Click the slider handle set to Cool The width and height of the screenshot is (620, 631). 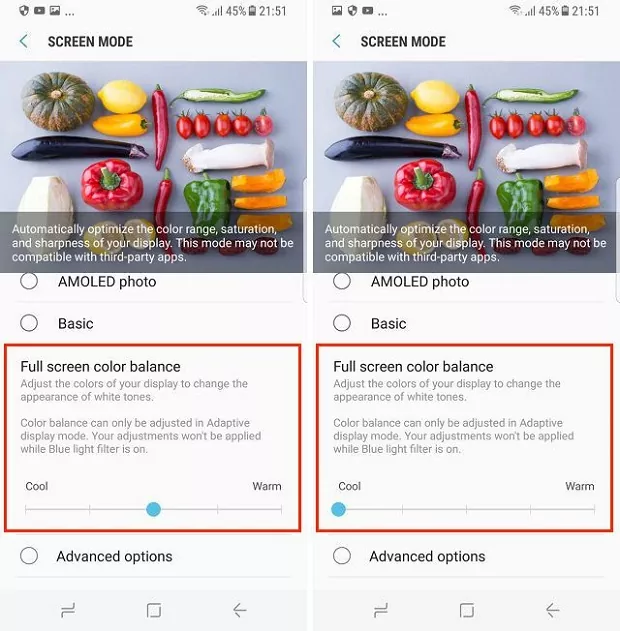point(338,509)
